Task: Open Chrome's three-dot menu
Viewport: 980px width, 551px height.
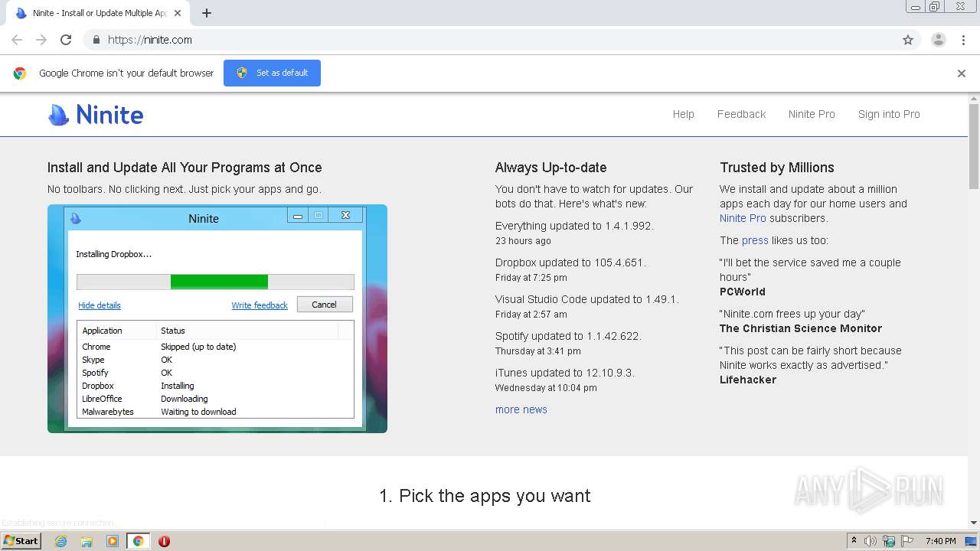Action: point(963,40)
